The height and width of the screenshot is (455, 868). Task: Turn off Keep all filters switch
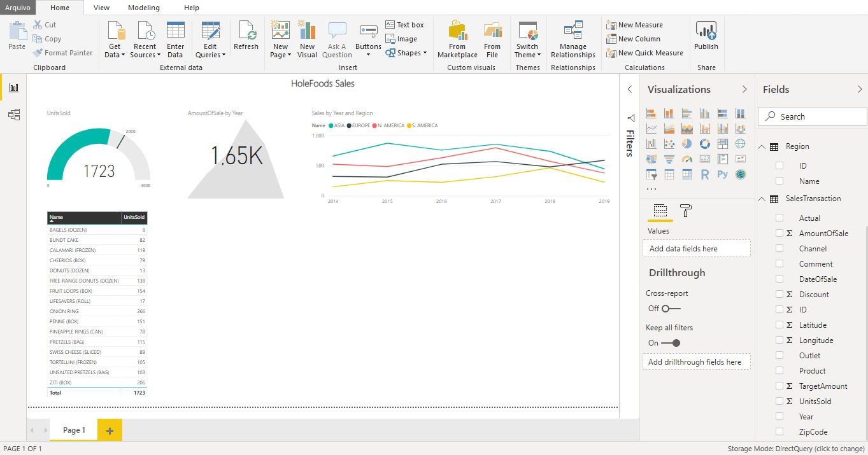[671, 343]
